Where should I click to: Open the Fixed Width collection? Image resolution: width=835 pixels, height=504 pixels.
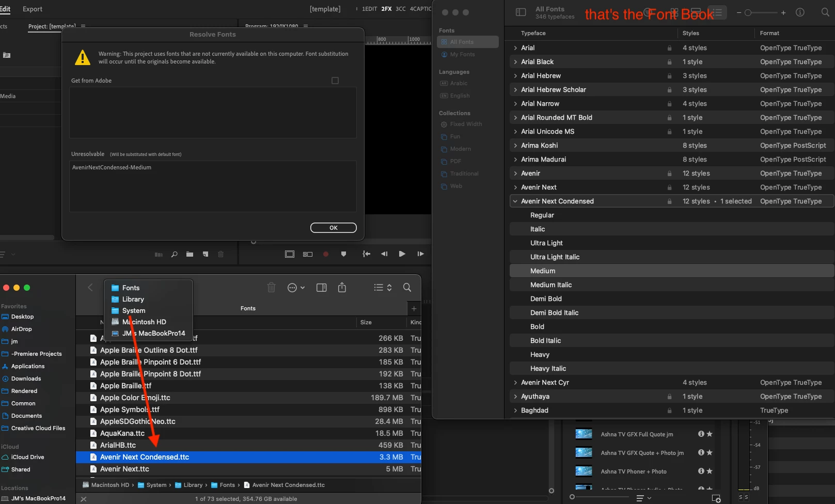(466, 124)
